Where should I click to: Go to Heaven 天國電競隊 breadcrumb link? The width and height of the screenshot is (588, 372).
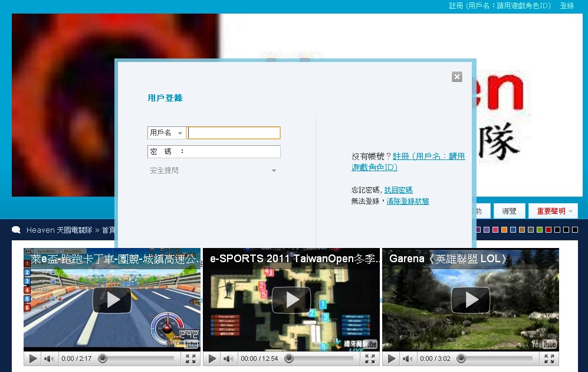[59, 230]
